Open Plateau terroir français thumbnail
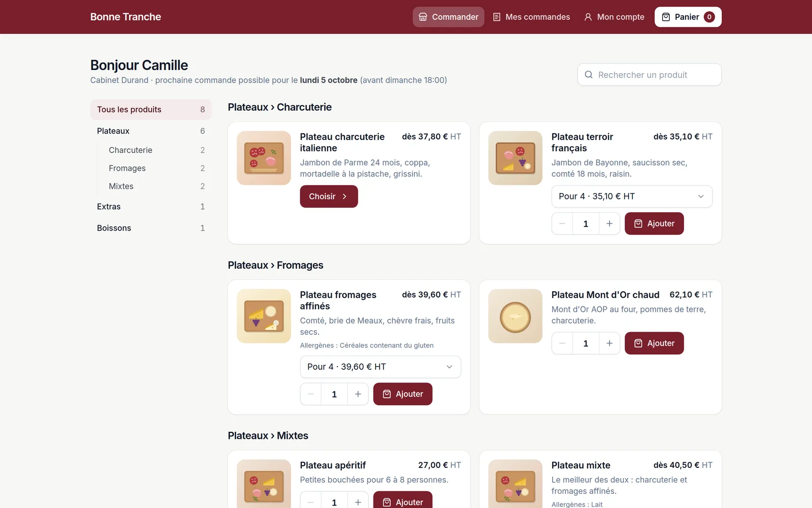This screenshot has width=812, height=508. point(515,158)
